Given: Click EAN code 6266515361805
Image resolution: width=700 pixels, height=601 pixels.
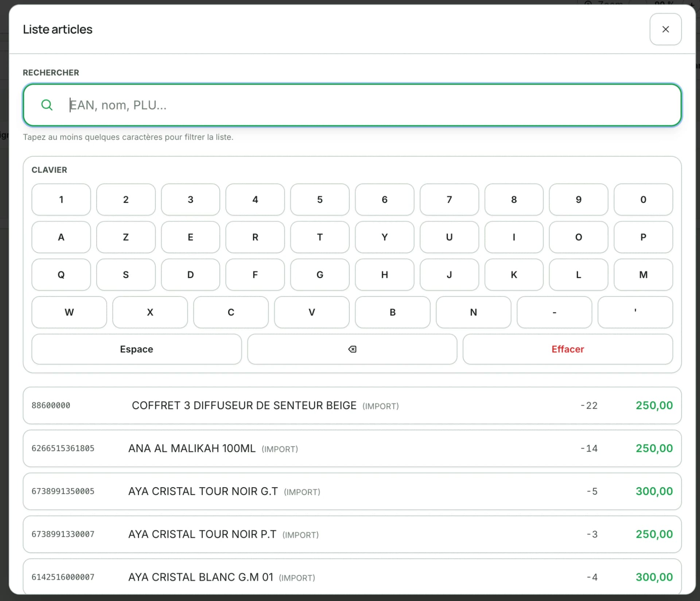Looking at the screenshot, I should 63,449.
